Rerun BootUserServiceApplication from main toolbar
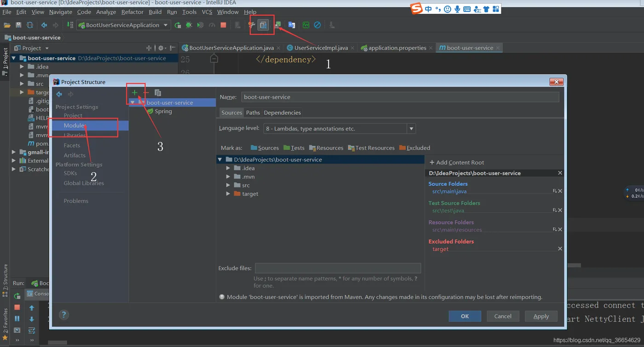Image resolution: width=644 pixels, height=347 pixels. click(x=178, y=25)
